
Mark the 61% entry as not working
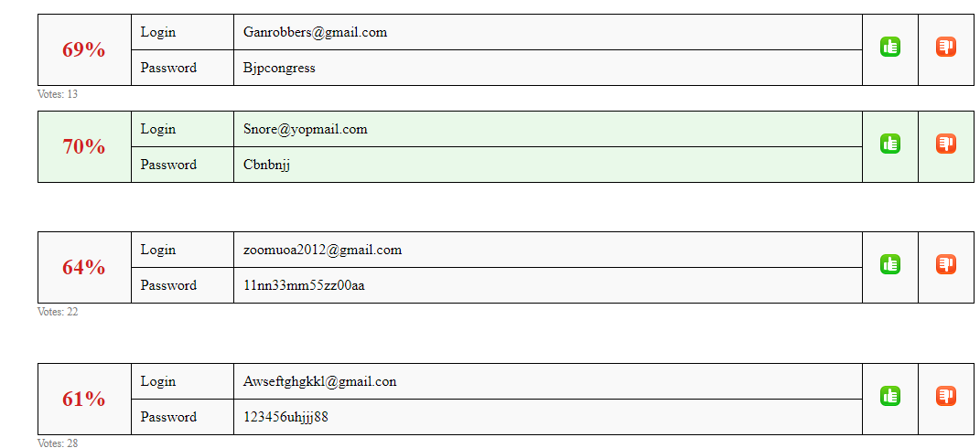[945, 396]
